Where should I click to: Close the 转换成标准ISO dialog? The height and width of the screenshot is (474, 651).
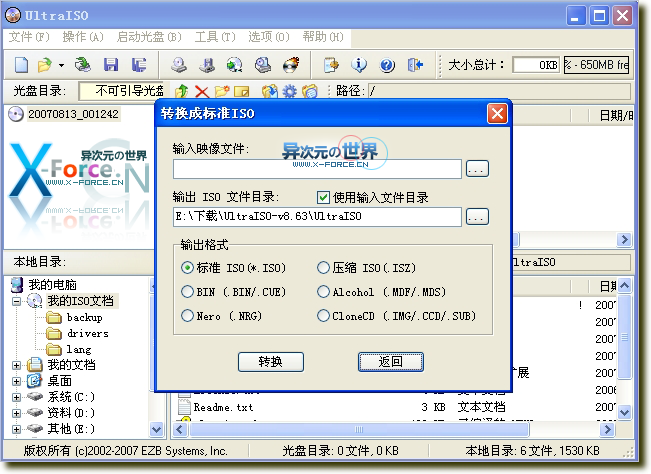pos(497,114)
